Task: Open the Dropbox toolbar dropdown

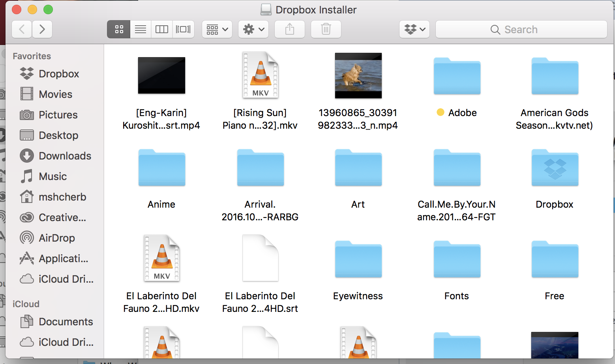Action: coord(414,29)
